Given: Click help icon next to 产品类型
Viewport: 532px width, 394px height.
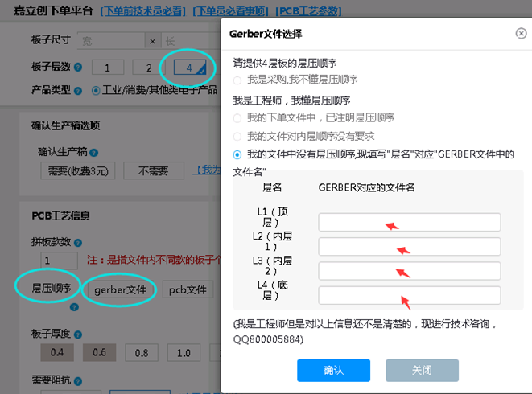Looking at the screenshot, I should click(76, 90).
